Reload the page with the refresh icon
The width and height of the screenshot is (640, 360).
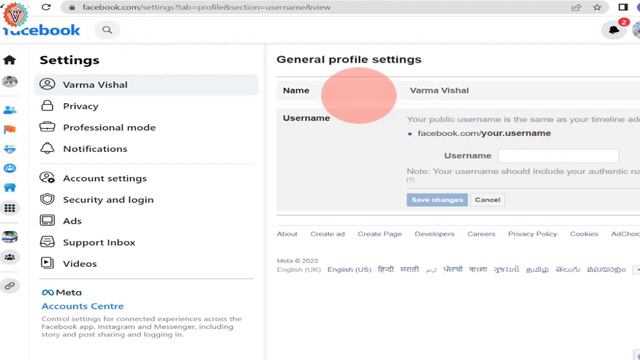pyautogui.click(x=46, y=7)
